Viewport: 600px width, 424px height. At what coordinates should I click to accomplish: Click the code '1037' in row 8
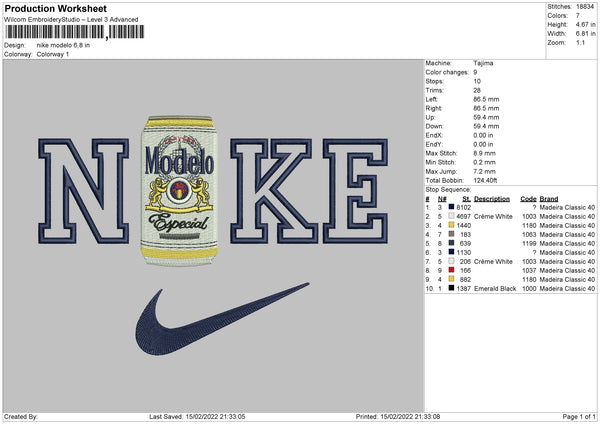tap(529, 270)
